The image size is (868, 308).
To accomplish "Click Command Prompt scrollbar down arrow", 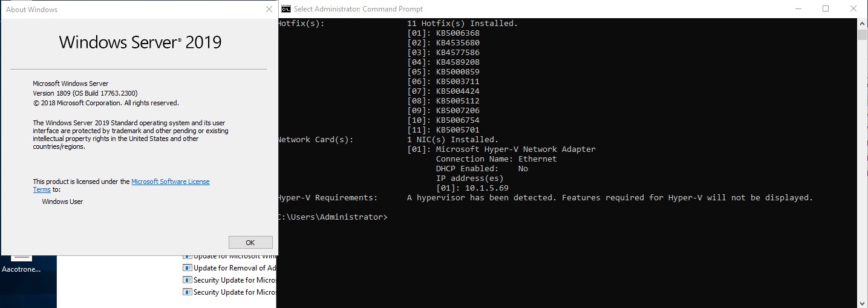I will tap(862, 303).
